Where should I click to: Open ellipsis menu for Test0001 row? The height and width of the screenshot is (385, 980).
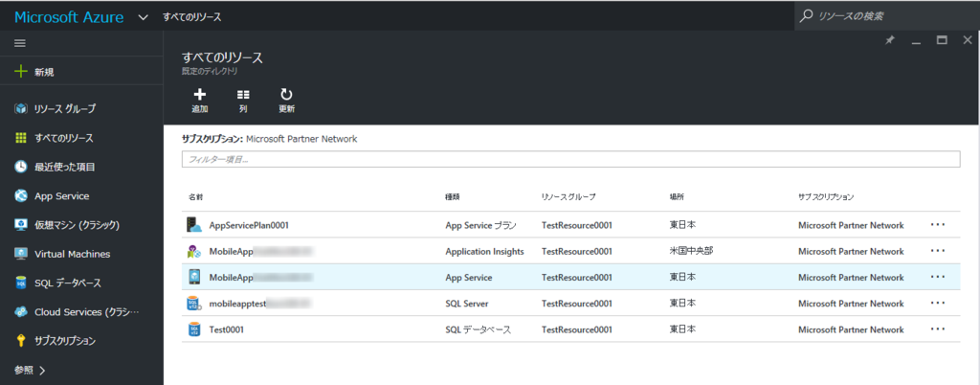tap(938, 329)
